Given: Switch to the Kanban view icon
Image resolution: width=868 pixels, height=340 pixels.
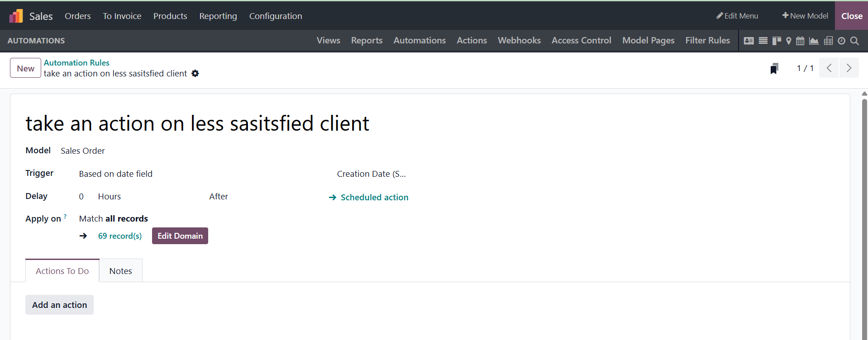Looking at the screenshot, I should click(777, 41).
